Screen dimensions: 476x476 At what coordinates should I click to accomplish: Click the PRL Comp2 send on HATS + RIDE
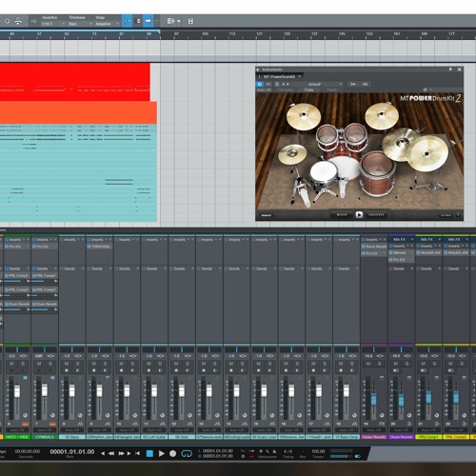point(17,276)
